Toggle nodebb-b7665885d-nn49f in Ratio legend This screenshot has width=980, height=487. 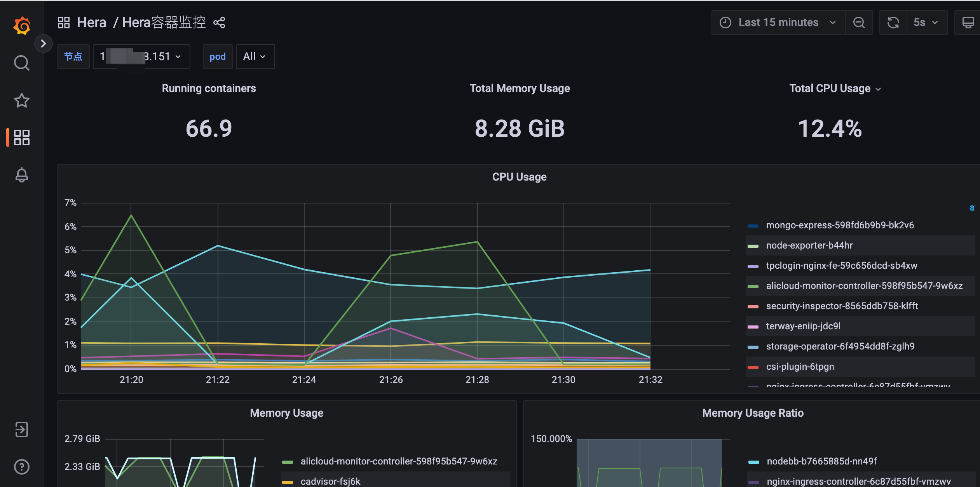pos(822,461)
